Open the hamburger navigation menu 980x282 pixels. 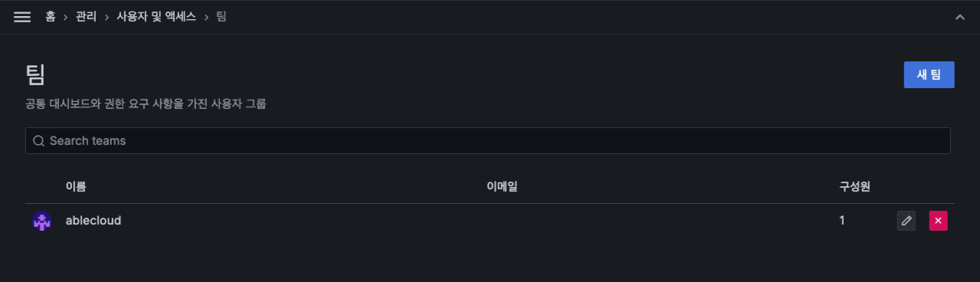coord(22,17)
